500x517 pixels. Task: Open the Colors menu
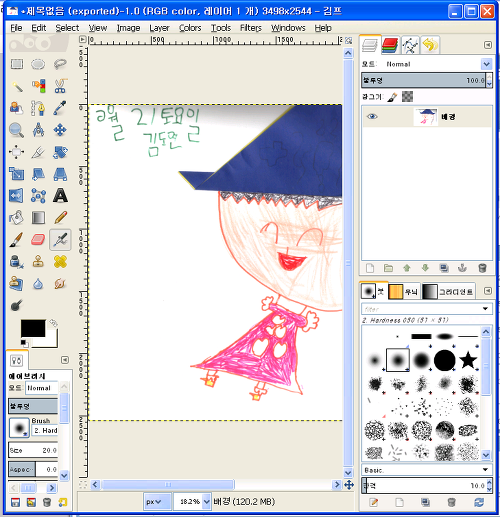[190, 28]
